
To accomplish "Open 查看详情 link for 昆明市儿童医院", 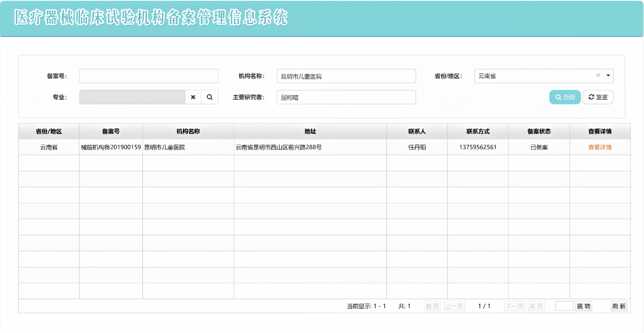I will (600, 147).
